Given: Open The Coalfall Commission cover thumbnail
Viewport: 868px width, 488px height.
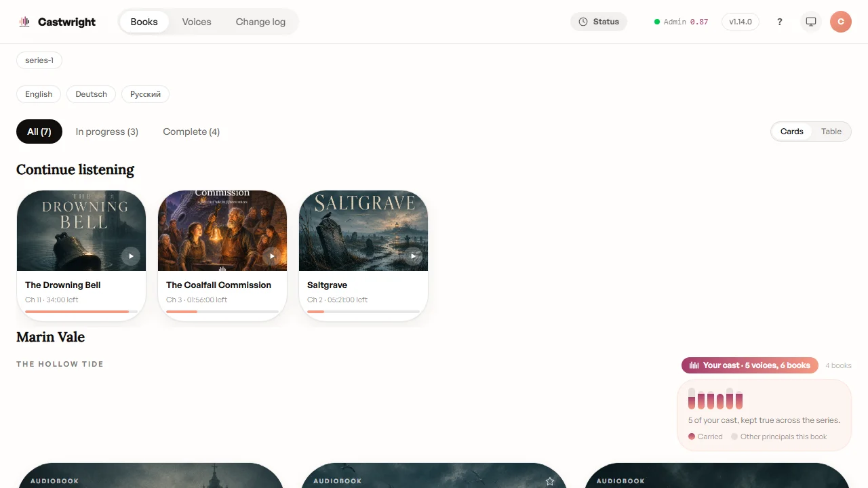Looking at the screenshot, I should click(x=222, y=230).
